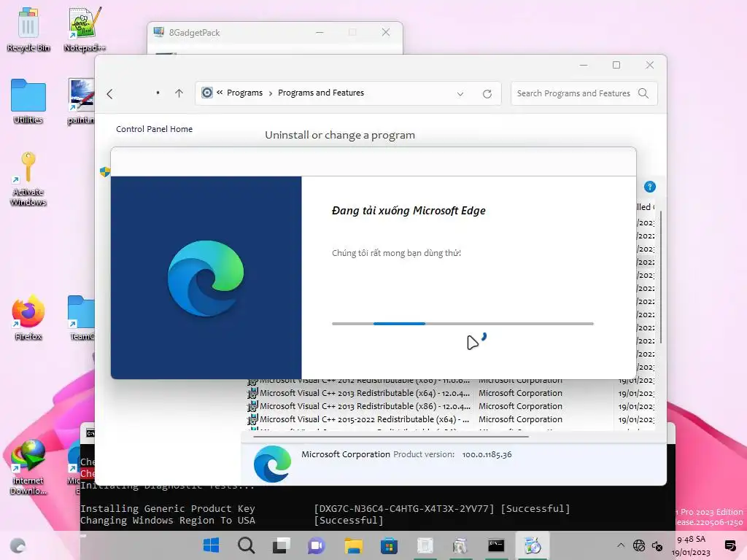Screen dimensions: 747x560
Task: Open Internet Download Manager desktop shortcut
Action: click(28, 467)
